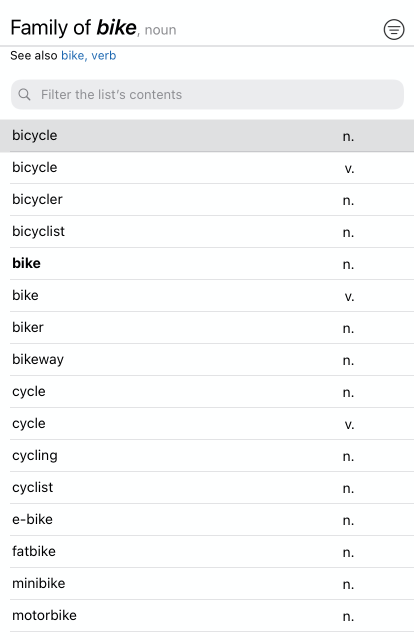
Task: Select the bikeway entry
Action: 212,360
